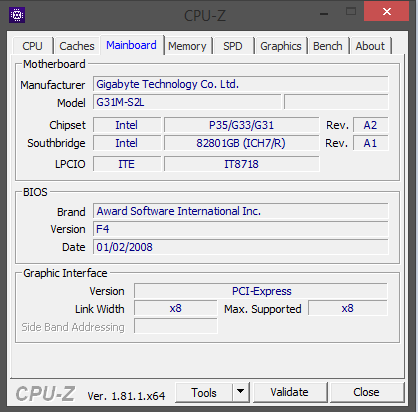The height and width of the screenshot is (412, 418).
Task: Minimize the CPU-Z window
Action: pyautogui.click(x=324, y=13)
